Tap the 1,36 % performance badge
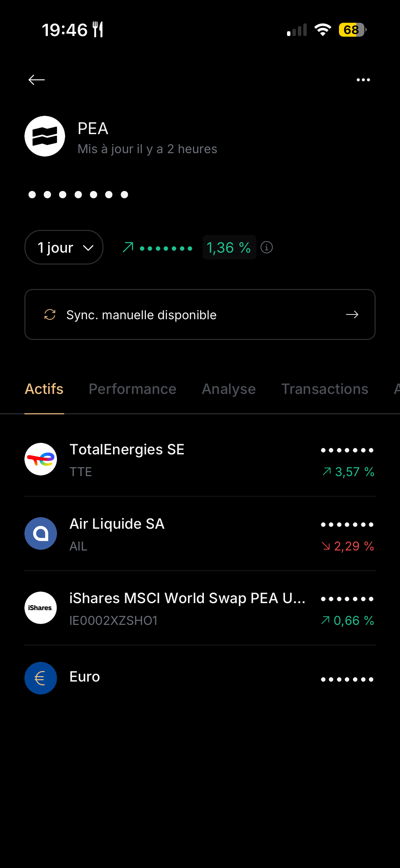Viewport: 400px width, 868px height. pyautogui.click(x=229, y=248)
